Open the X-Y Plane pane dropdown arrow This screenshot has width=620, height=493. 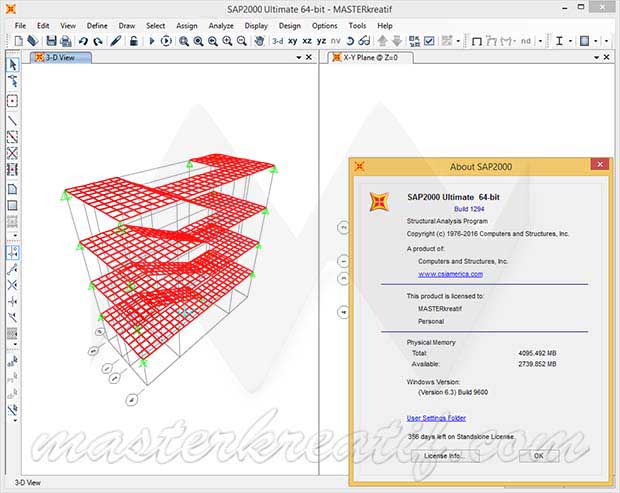pos(596,58)
